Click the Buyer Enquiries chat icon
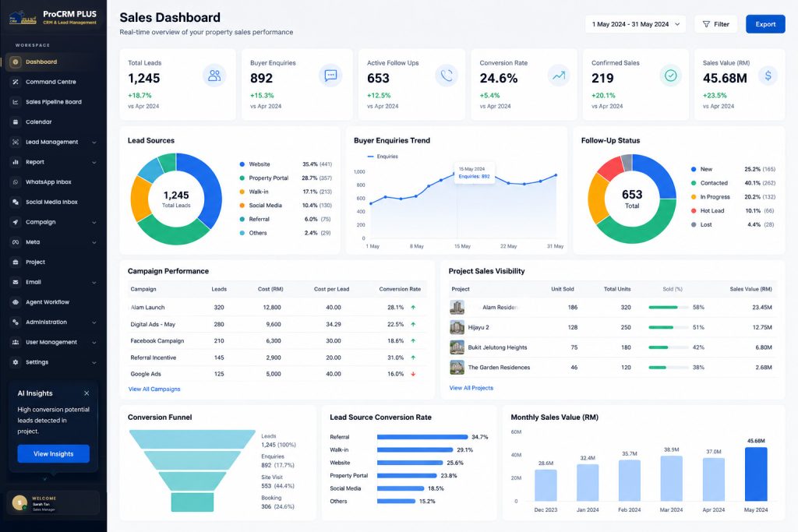 330,76
